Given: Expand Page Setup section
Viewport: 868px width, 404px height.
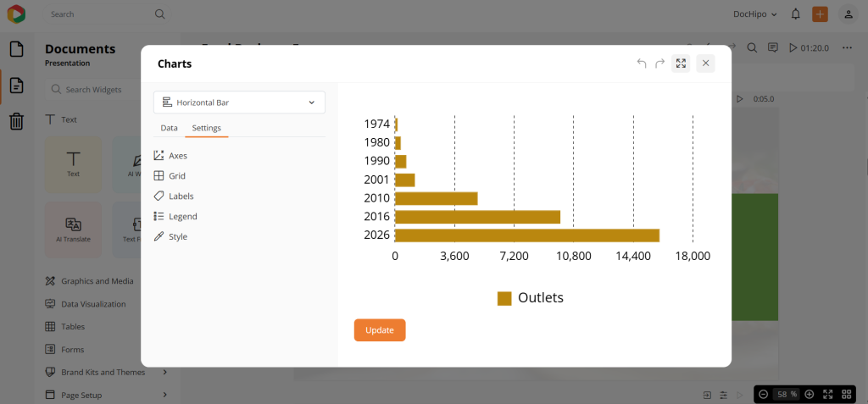Looking at the screenshot, I should [106, 396].
